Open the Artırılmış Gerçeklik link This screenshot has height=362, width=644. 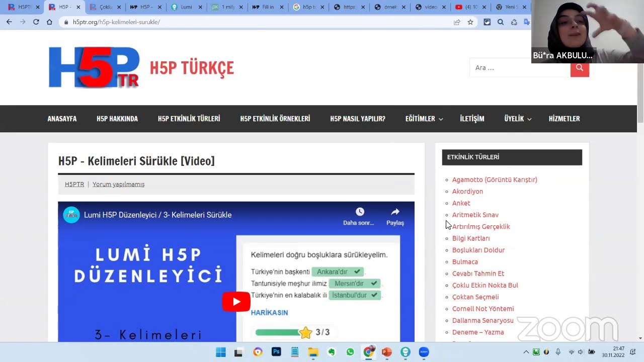tap(481, 226)
